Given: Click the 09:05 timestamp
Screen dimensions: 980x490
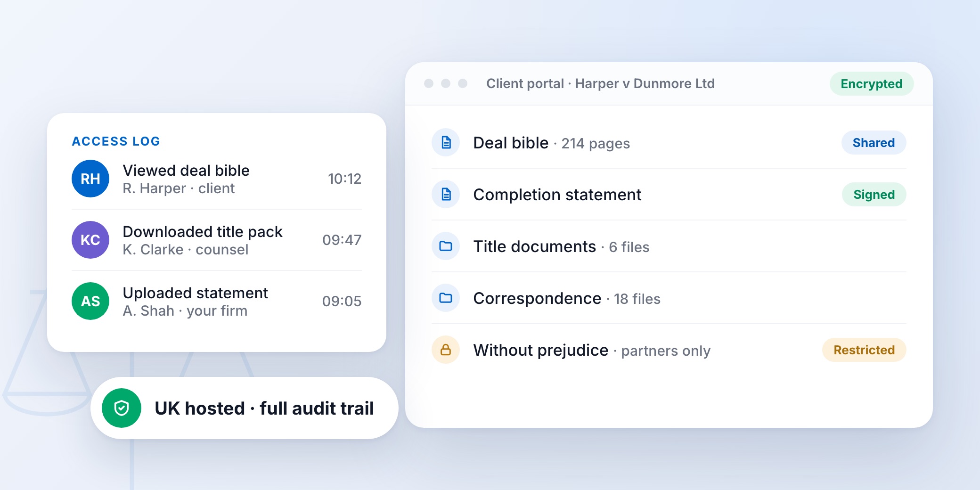Looking at the screenshot, I should pyautogui.click(x=342, y=302).
